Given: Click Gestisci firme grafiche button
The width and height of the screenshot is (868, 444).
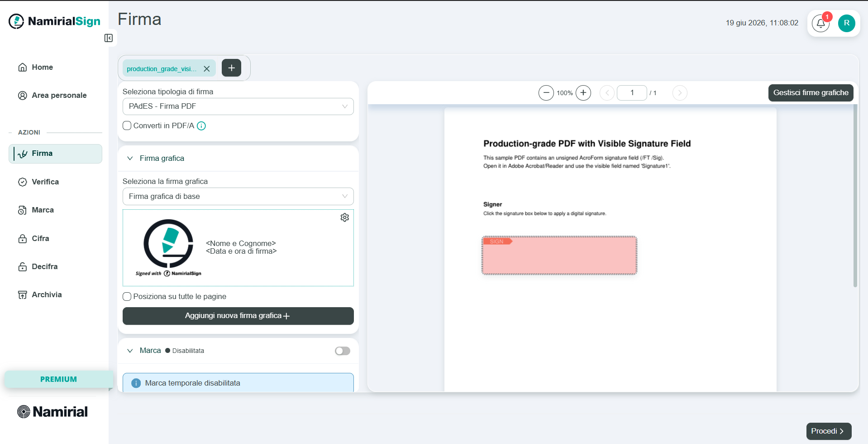Looking at the screenshot, I should click(x=811, y=93).
